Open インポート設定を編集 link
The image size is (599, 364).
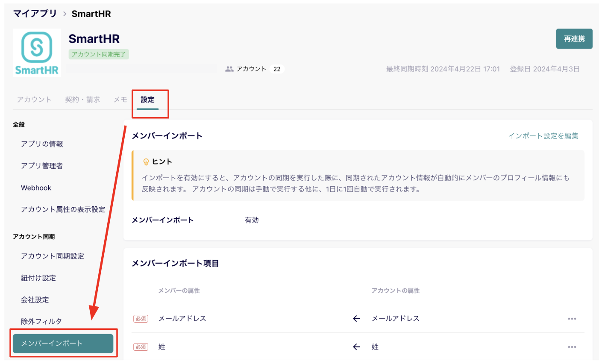(x=543, y=136)
